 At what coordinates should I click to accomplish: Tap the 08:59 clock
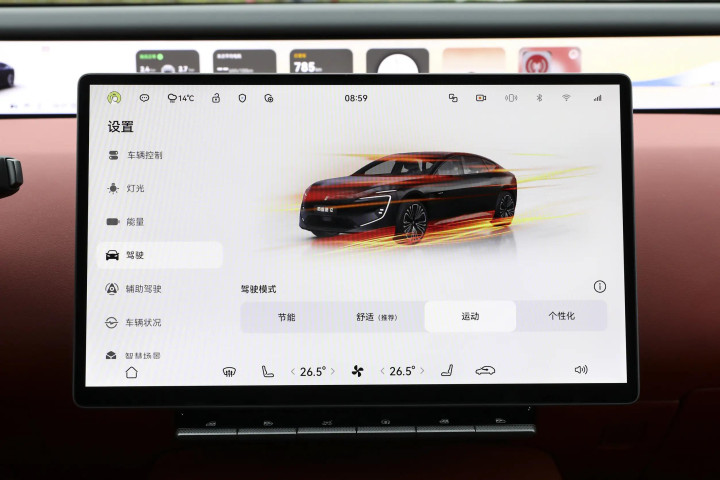tap(356, 98)
